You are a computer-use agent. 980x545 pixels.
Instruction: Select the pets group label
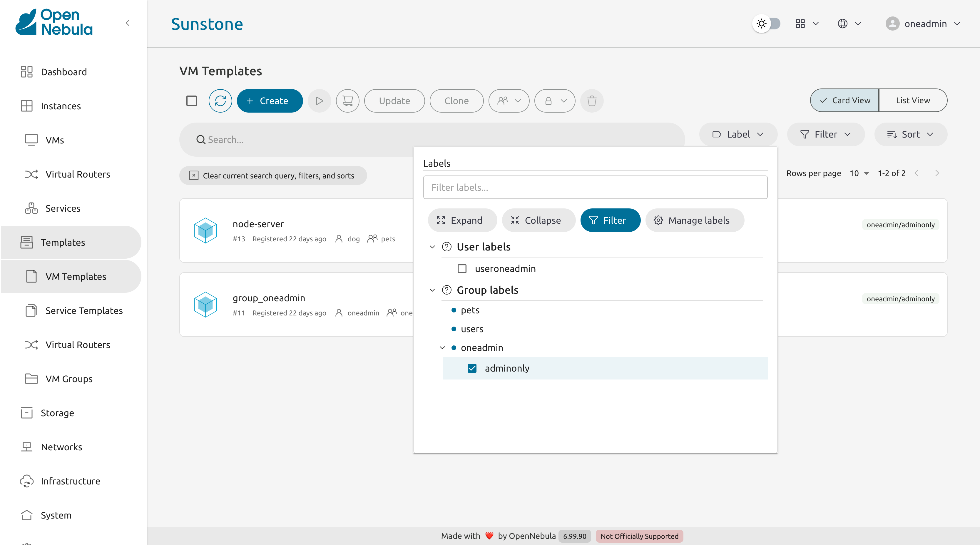click(x=470, y=310)
